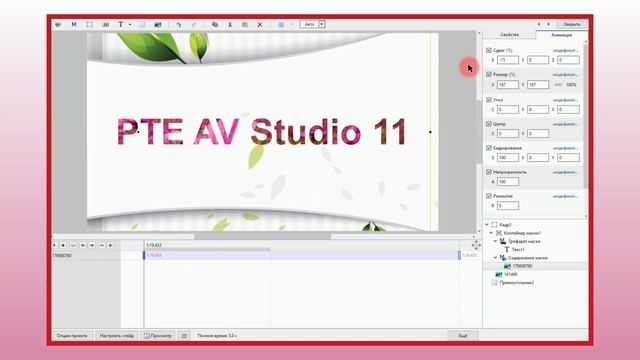Image resolution: width=640 pixels, height=360 pixels.
Task: Toggle the Сдвиг (%) checkbox
Action: 489,50
